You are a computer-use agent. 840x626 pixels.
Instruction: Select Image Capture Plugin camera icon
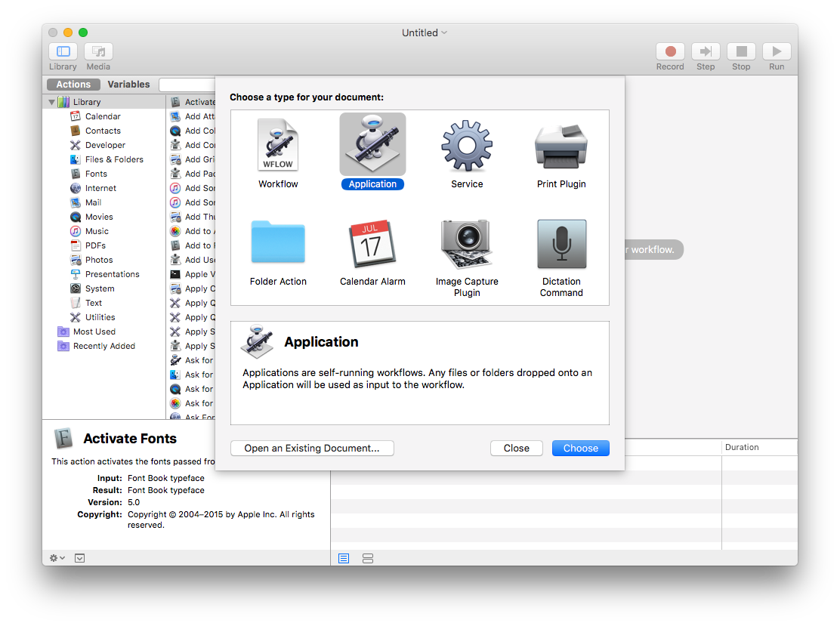(467, 257)
